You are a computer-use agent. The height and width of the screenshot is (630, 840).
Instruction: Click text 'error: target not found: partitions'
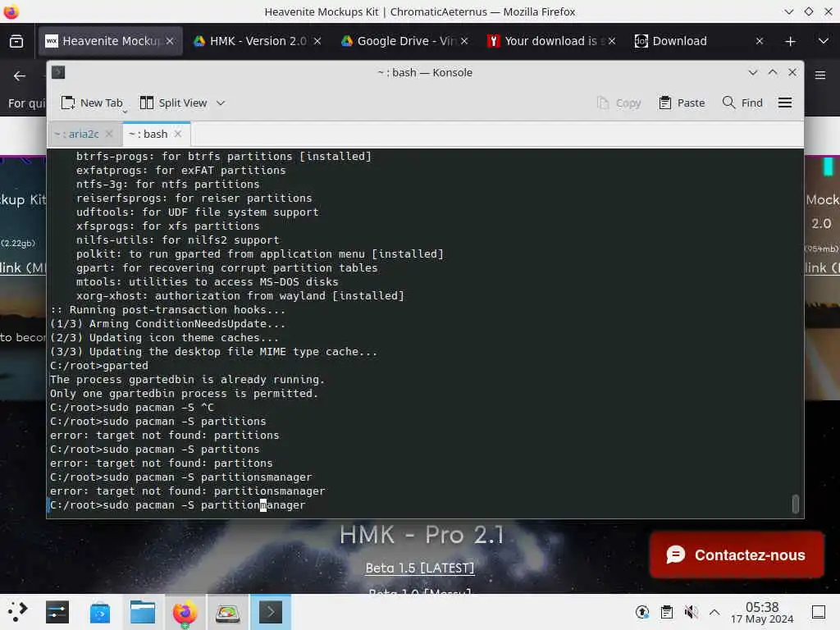[164, 435]
